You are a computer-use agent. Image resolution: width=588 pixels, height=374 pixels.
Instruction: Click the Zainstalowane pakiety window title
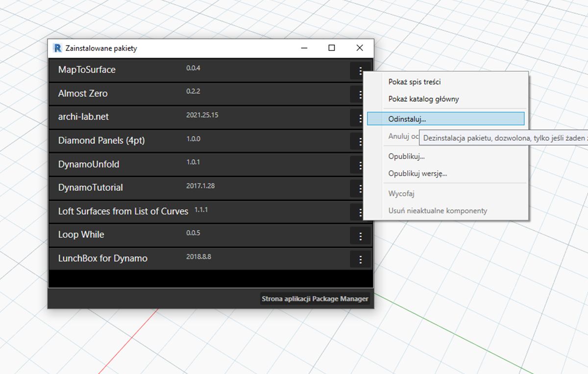click(x=101, y=49)
